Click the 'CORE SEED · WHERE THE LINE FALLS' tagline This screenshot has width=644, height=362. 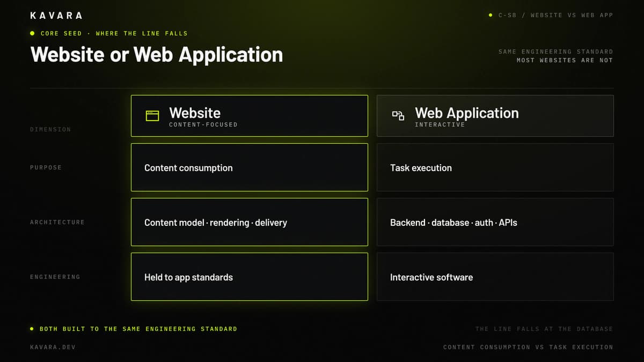coord(114,33)
